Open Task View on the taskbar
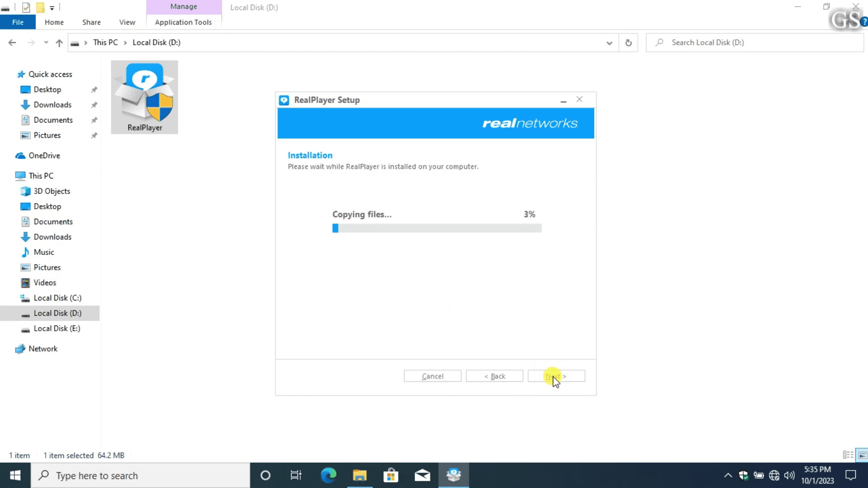The image size is (868, 488). coord(296,475)
